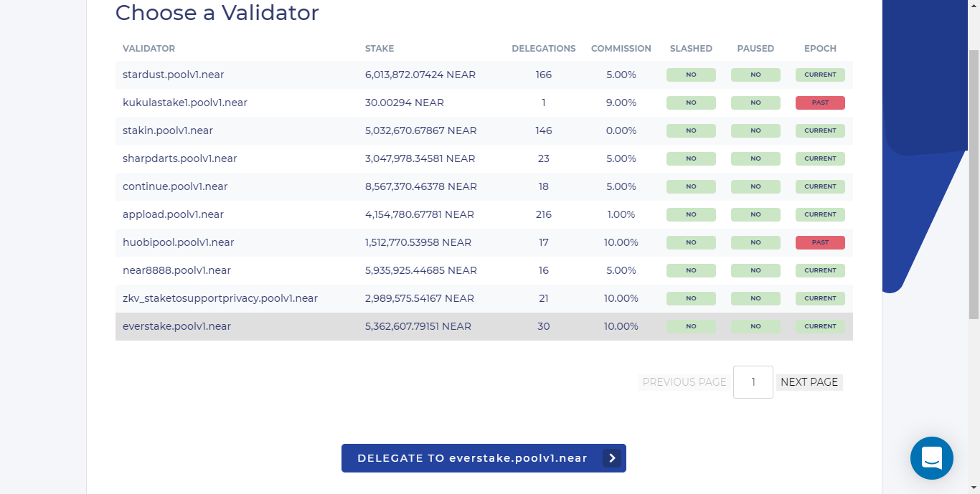
Task: Go to NEXT PAGE of validators
Action: point(809,382)
